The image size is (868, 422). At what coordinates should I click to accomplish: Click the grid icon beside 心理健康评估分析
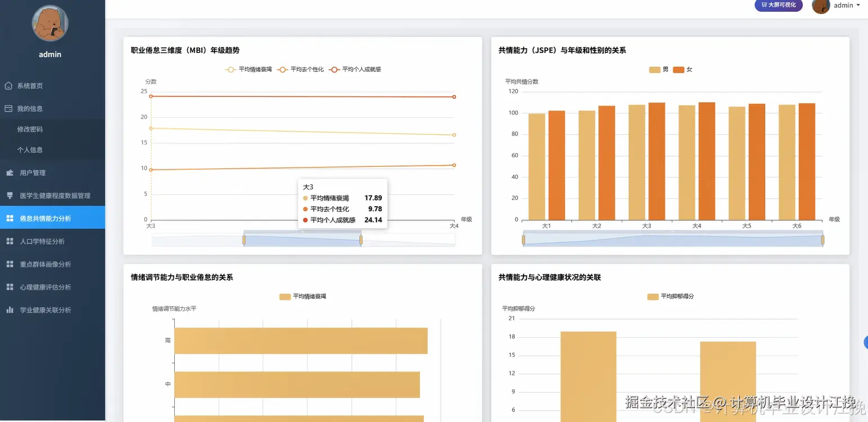coord(10,287)
